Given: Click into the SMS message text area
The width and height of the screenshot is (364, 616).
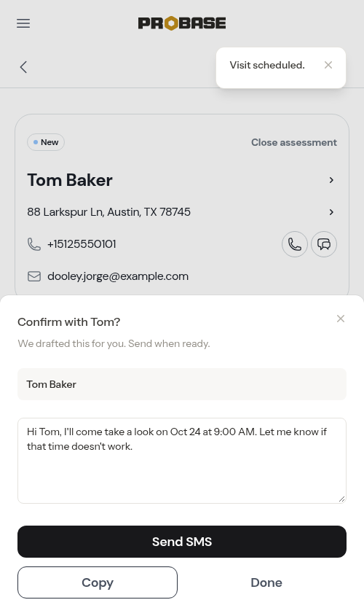Looking at the screenshot, I should (x=182, y=461).
